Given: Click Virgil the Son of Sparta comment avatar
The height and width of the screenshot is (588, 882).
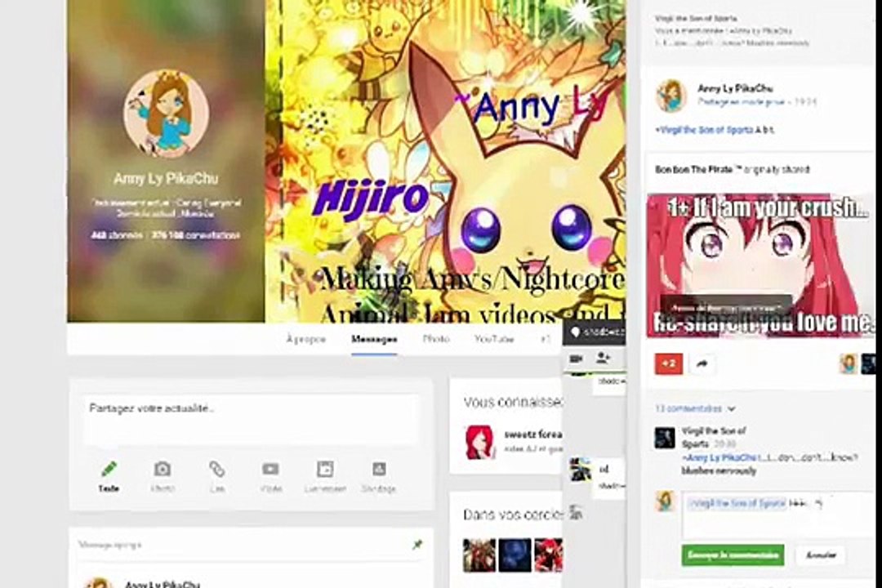Looking at the screenshot, I should [x=664, y=438].
